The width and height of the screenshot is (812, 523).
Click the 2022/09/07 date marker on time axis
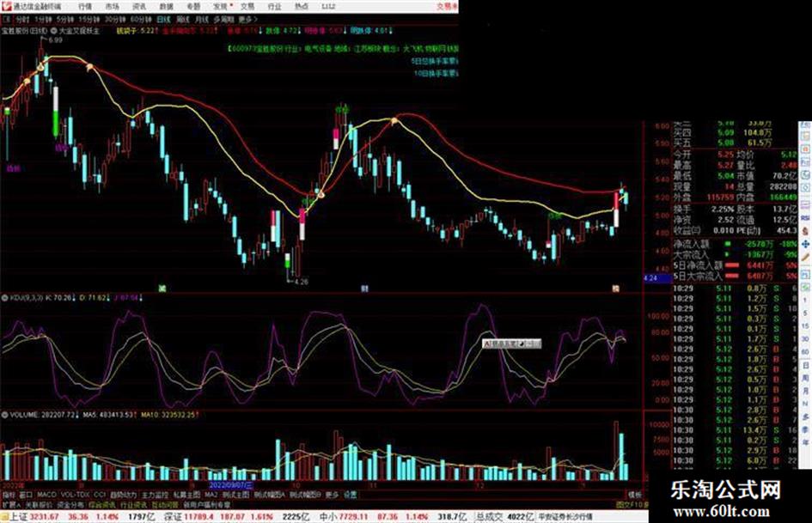(x=231, y=485)
